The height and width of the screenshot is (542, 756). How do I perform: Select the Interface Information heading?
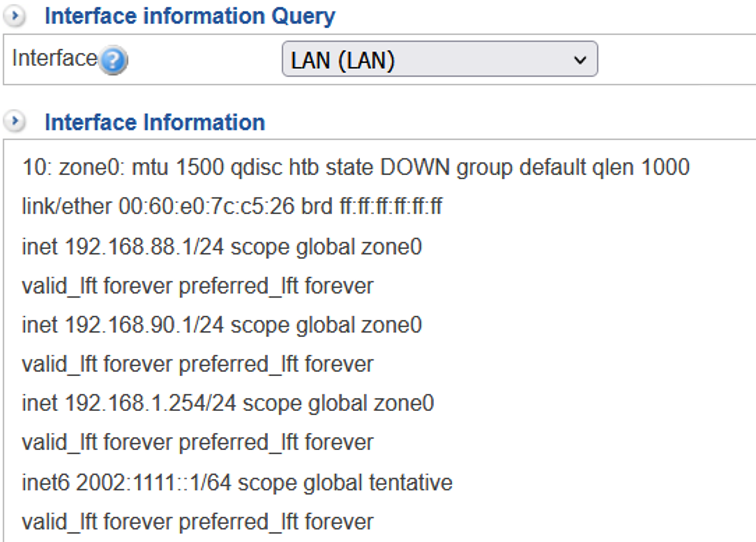155,122
